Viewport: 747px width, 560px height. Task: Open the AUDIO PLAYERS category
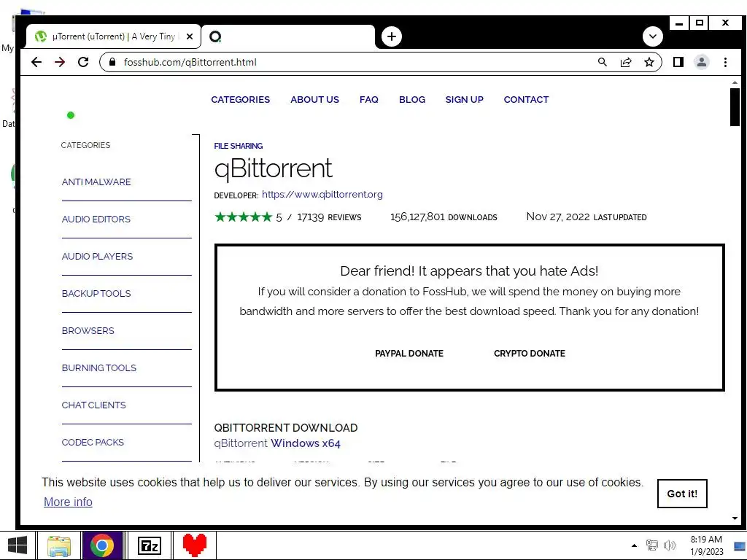97,256
